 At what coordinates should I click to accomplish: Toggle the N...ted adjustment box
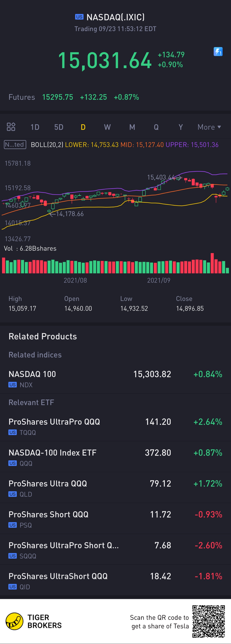click(15, 144)
